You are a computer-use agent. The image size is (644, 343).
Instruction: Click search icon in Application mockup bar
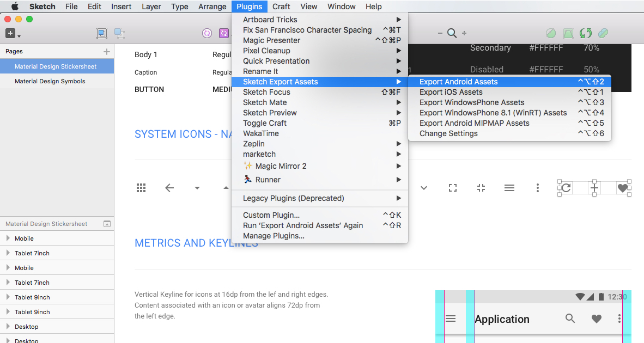coord(570,318)
